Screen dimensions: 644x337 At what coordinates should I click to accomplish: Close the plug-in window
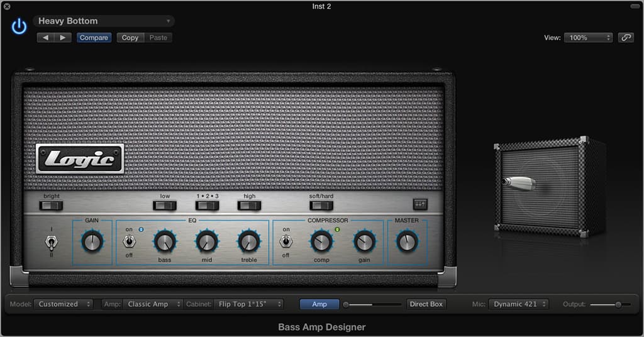(6, 6)
